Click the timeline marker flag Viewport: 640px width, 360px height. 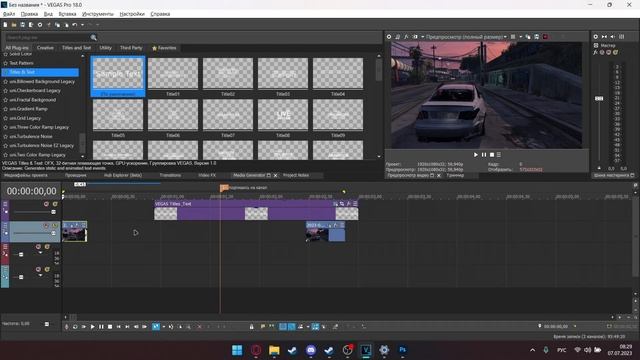tap(224, 188)
